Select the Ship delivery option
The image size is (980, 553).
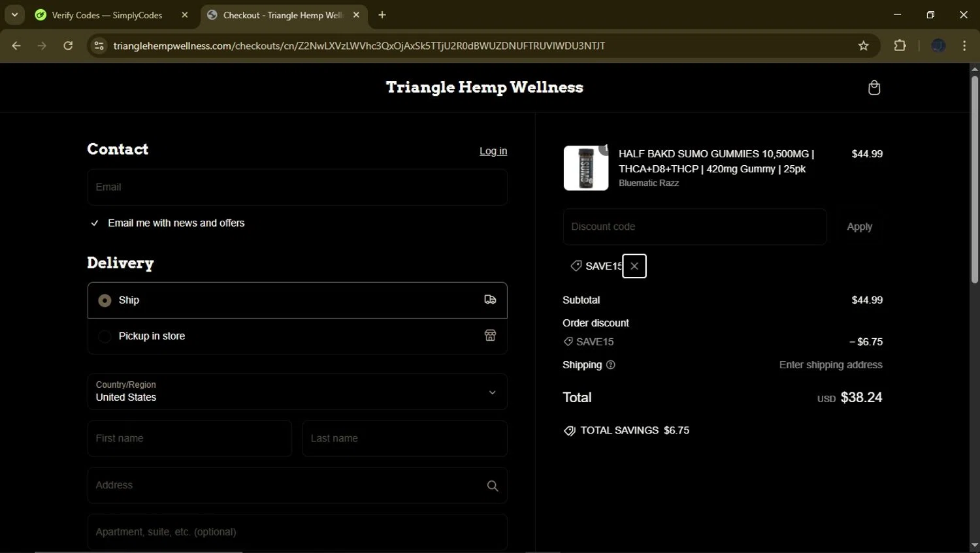297,300
